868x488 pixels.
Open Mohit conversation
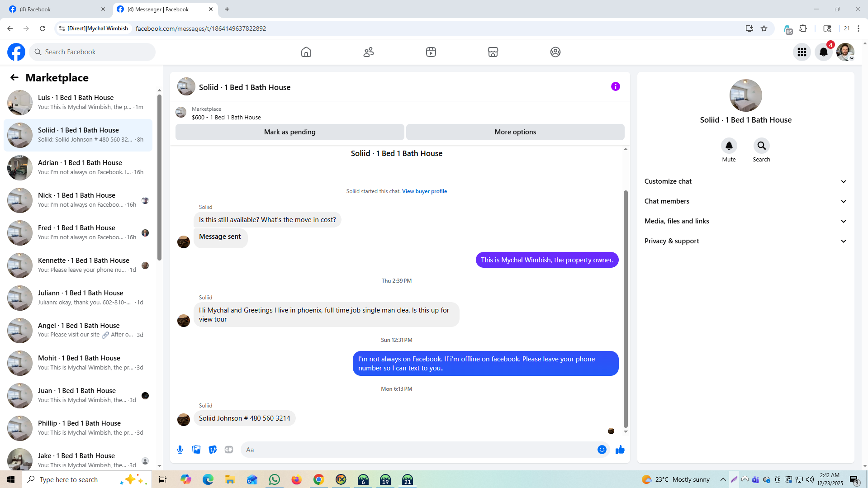click(x=78, y=363)
